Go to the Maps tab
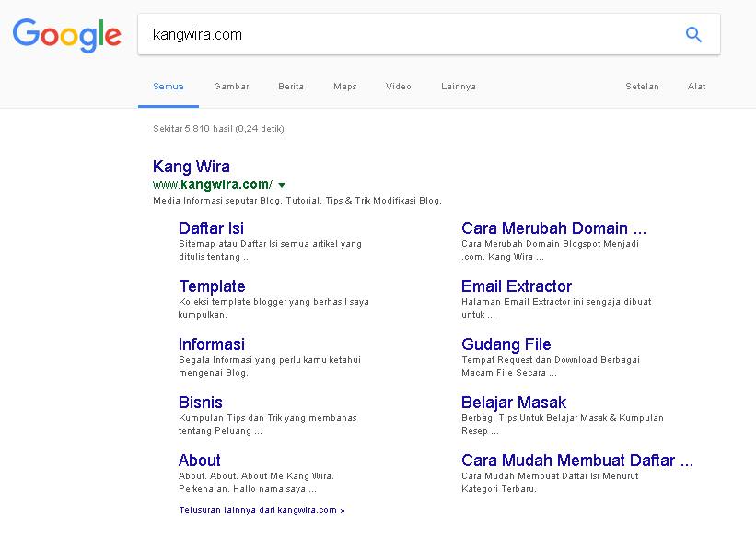This screenshot has height=537, width=756. pos(345,87)
